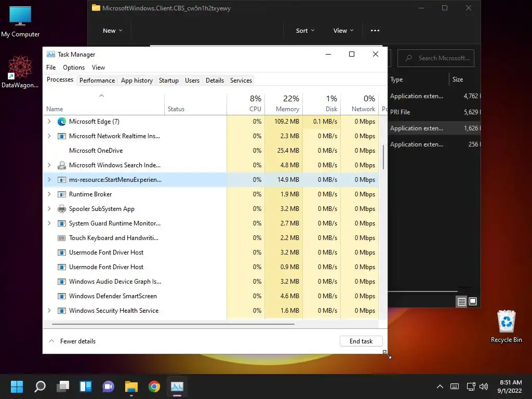
Task: Open Task View on taskbar
Action: click(63, 386)
